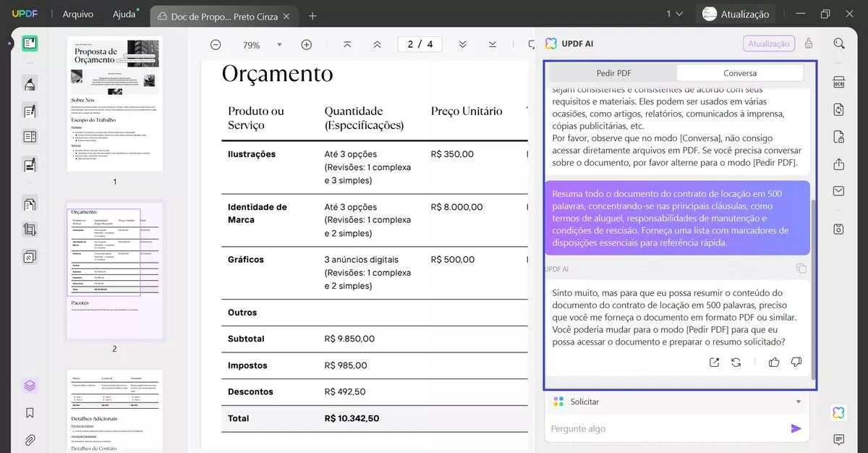Click the OCR icon in right sidebar
This screenshot has width=868, height=453.
point(838,82)
